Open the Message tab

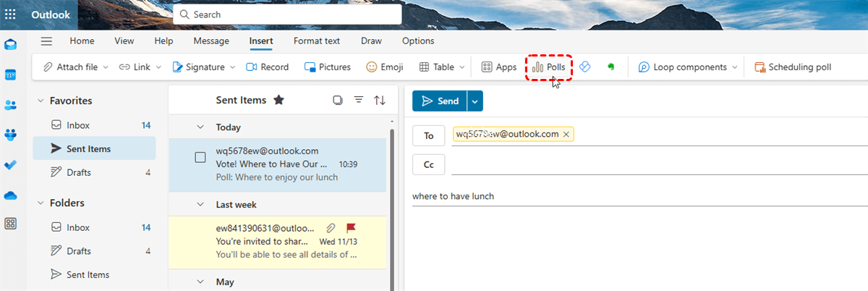point(211,41)
